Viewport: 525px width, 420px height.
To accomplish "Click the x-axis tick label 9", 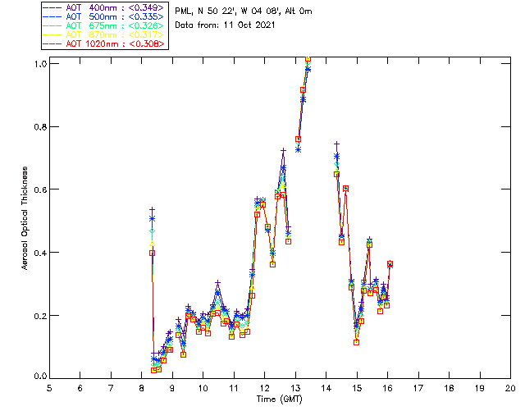I will pos(172,388).
